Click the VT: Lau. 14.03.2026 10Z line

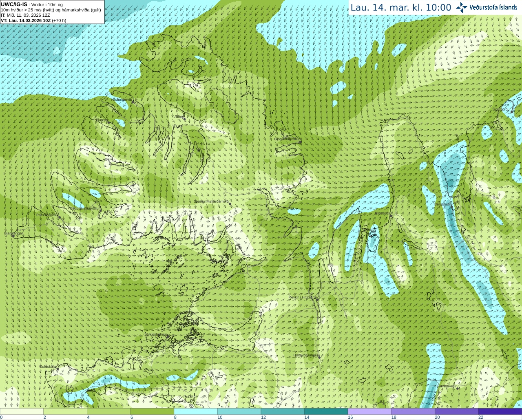pyautogui.click(x=33, y=20)
